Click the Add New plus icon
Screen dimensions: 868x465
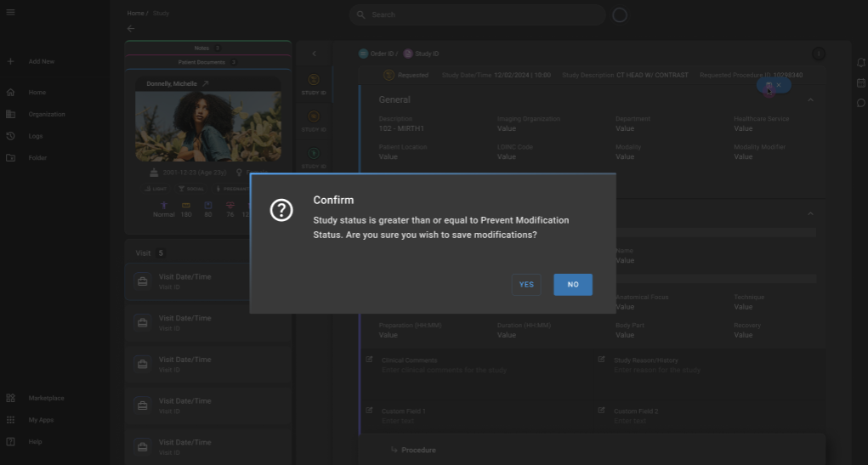10,62
